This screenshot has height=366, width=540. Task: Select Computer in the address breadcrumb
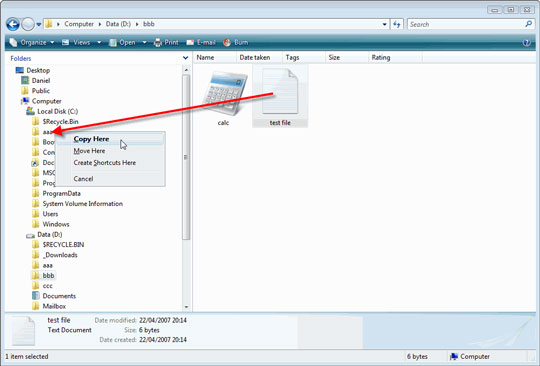click(x=79, y=24)
